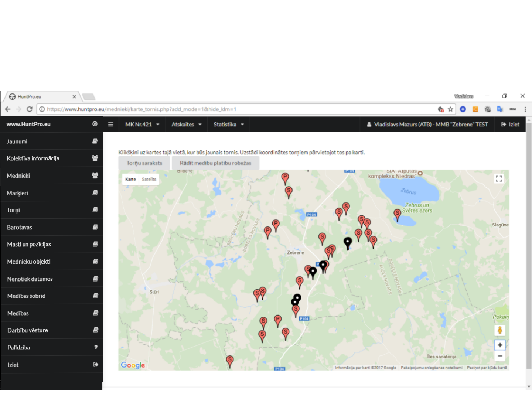Expand the MK Nr.421 dropdown

point(142,124)
